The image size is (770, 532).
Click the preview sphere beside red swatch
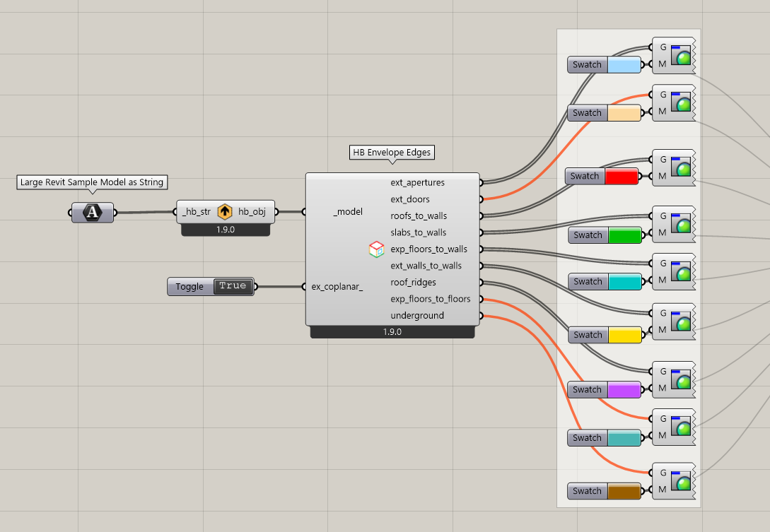[683, 169]
